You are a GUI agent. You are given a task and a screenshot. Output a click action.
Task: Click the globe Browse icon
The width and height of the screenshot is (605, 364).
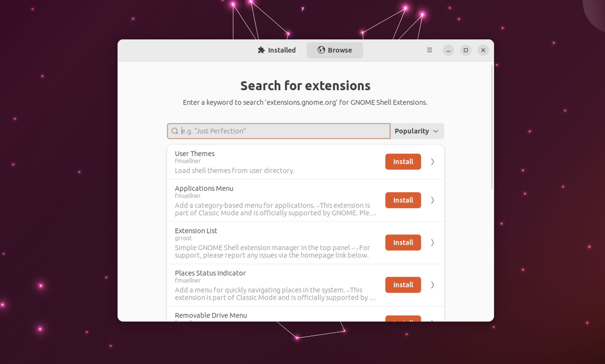coord(321,50)
